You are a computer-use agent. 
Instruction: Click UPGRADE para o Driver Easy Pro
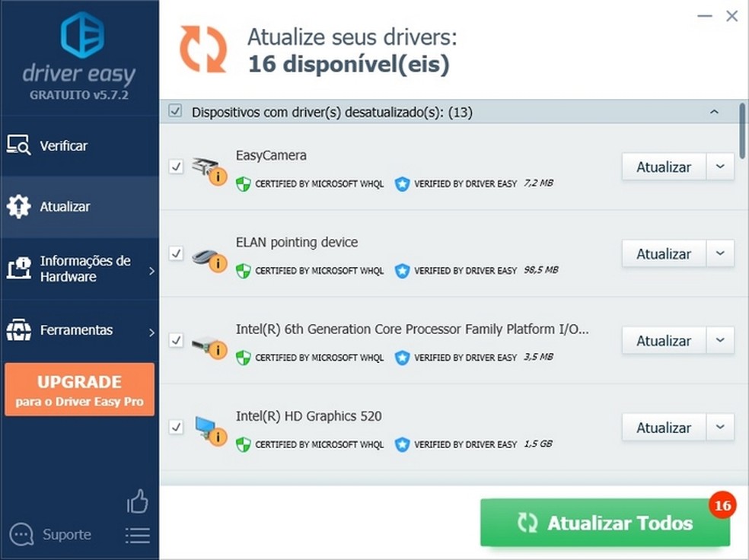[x=79, y=389]
